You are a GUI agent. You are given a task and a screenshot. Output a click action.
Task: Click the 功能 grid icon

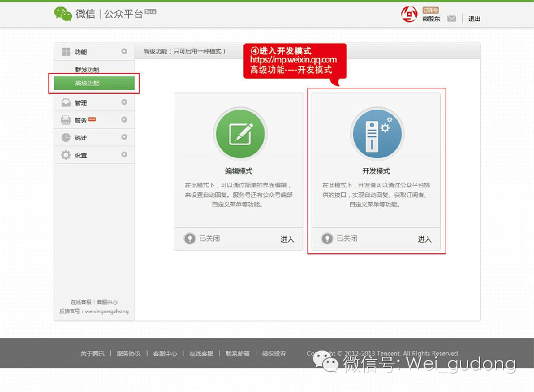coord(66,52)
